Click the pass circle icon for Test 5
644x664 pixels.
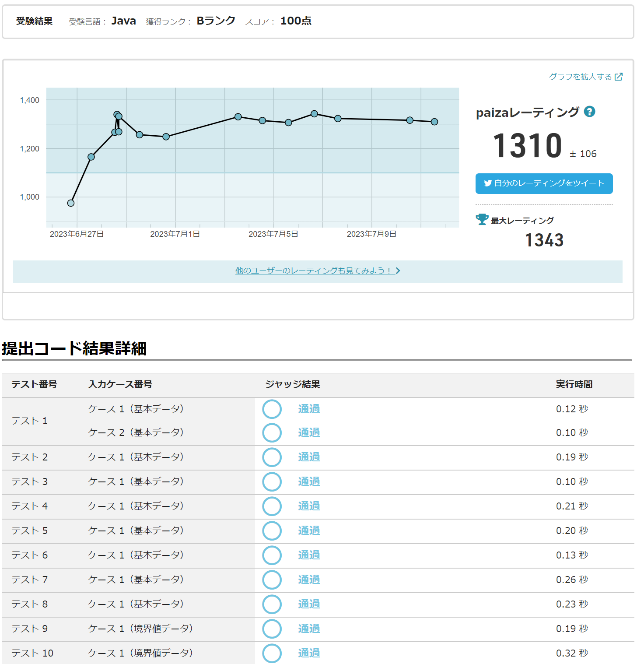click(272, 531)
